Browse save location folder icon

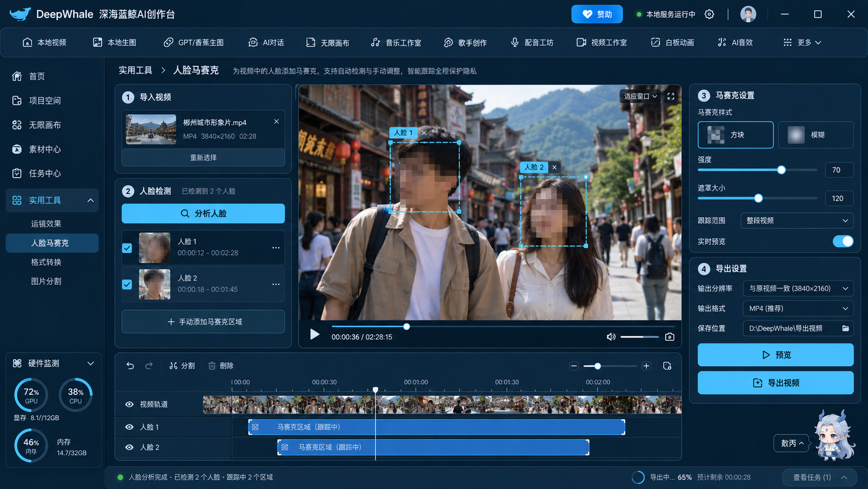coord(845,328)
